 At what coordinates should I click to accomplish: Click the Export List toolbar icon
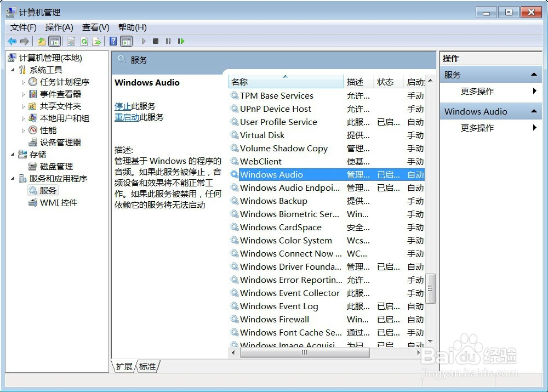[96, 41]
